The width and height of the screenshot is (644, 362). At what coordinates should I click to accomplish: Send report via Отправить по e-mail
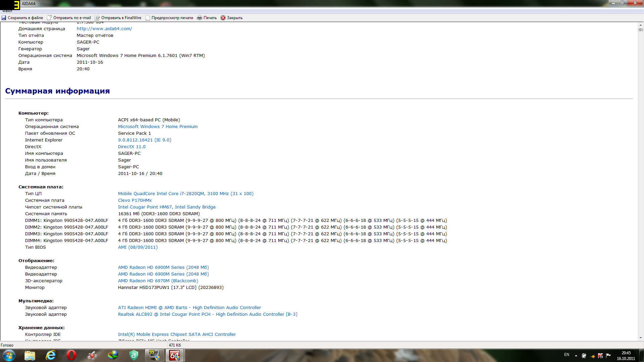click(69, 18)
